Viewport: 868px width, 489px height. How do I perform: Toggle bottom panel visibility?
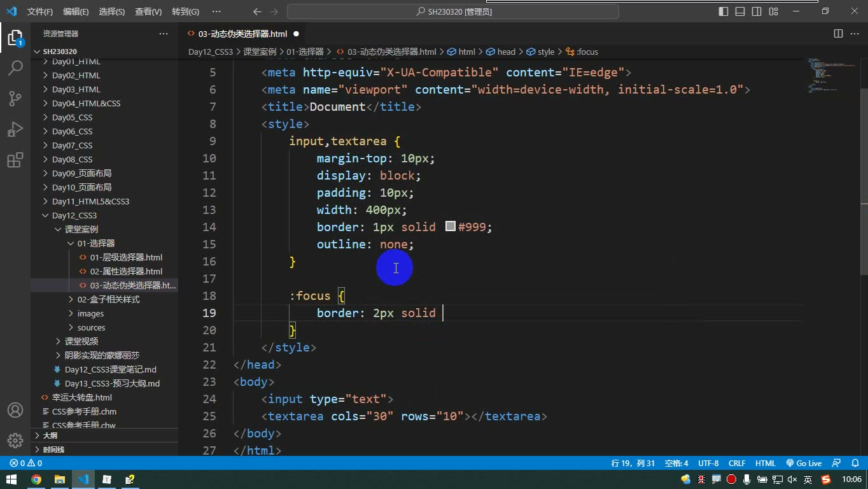(x=740, y=11)
